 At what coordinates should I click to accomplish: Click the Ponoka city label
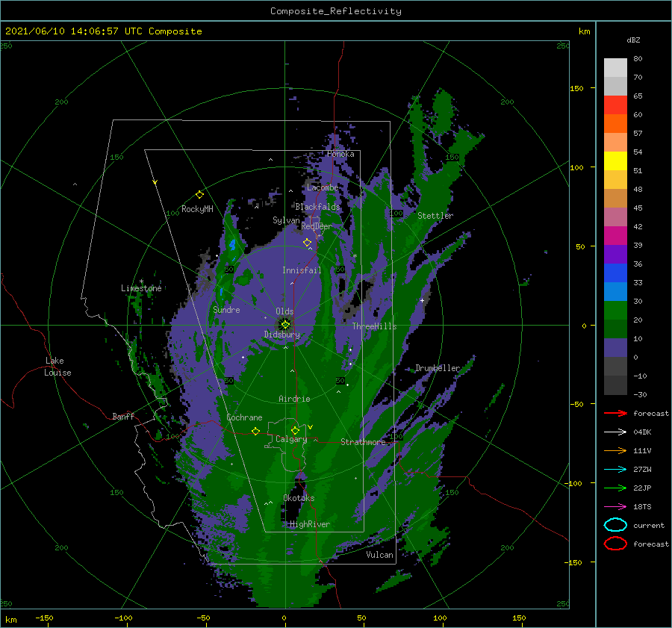[x=340, y=154]
